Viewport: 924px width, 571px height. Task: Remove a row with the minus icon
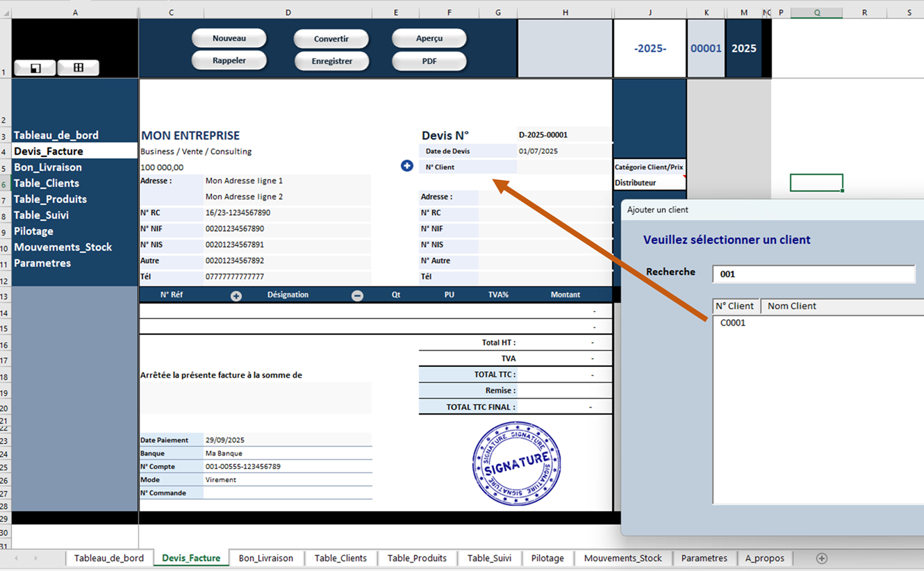[x=357, y=296]
